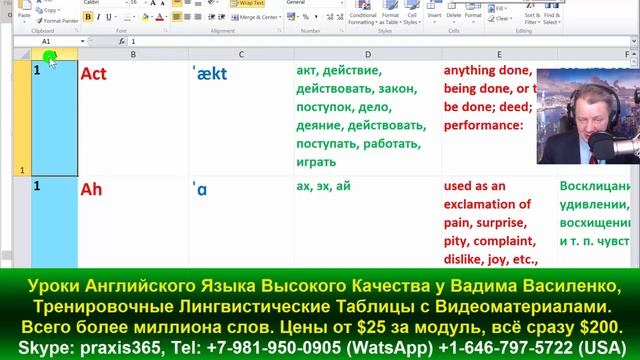Align text right in the cell
640x360 pixels.
pyautogui.click(x=198, y=17)
